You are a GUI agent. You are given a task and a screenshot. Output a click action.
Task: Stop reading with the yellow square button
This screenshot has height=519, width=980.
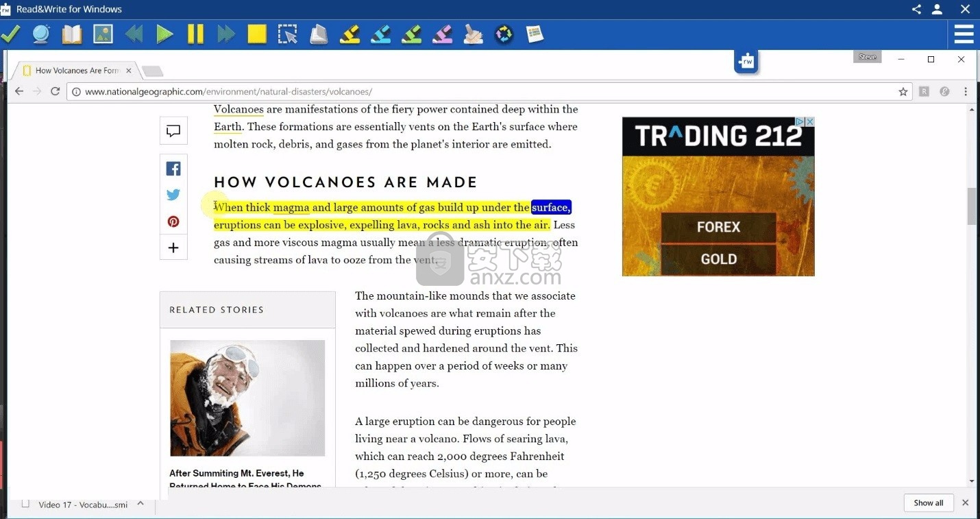(x=257, y=34)
